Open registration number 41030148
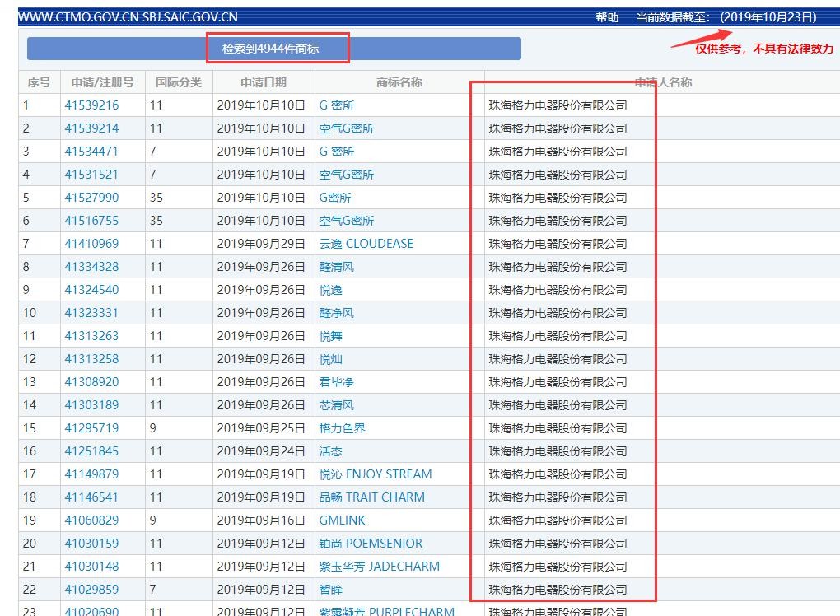 [91, 567]
